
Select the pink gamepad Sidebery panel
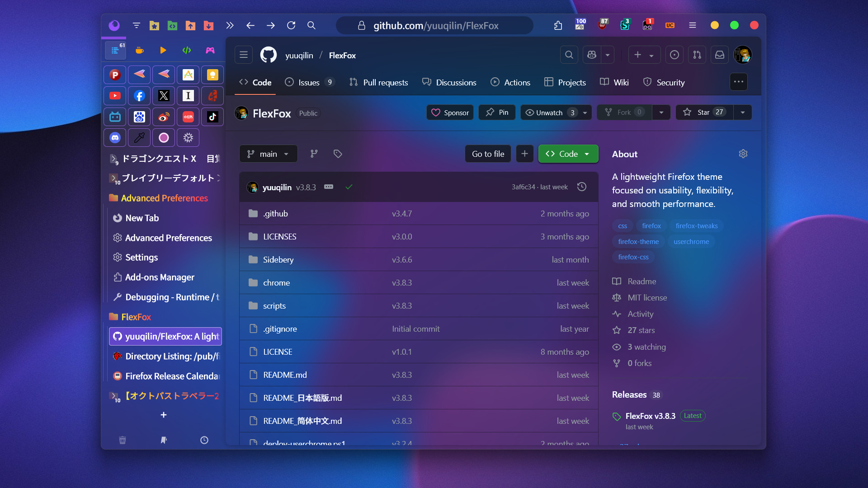point(210,50)
